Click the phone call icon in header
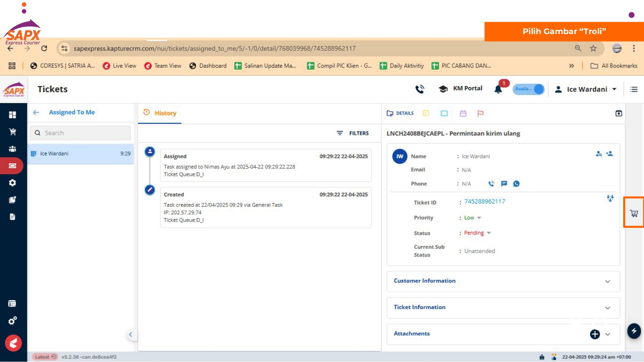The image size is (644, 362). 420,89
